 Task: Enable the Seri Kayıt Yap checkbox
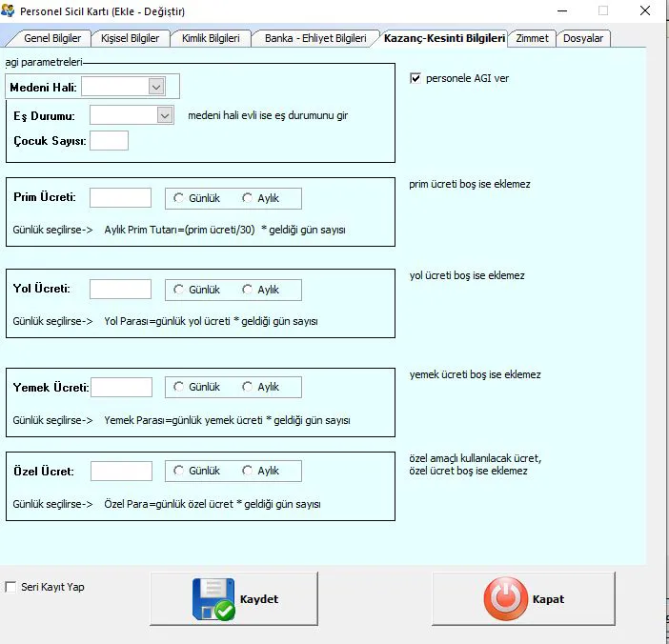click(11, 587)
